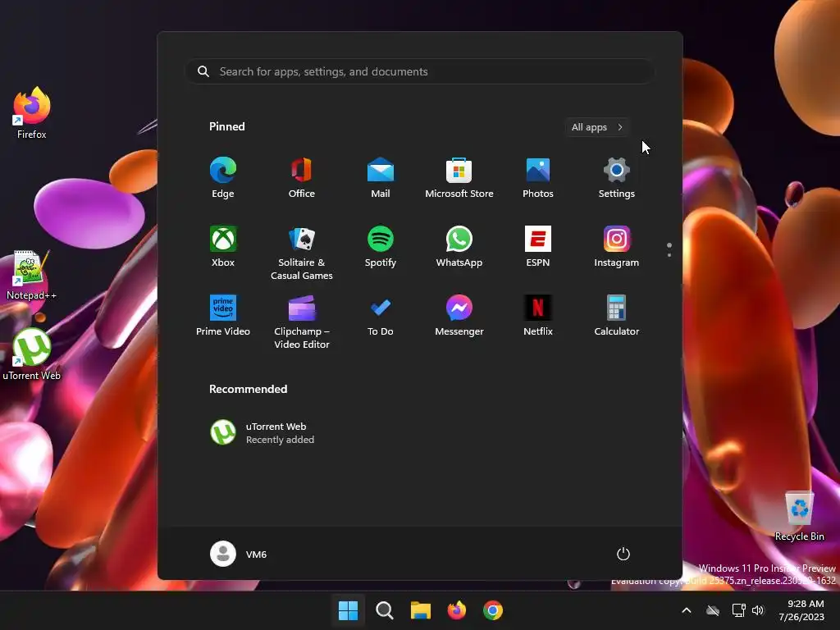Open the VM6 user account menu
840x630 pixels.
[x=239, y=554]
